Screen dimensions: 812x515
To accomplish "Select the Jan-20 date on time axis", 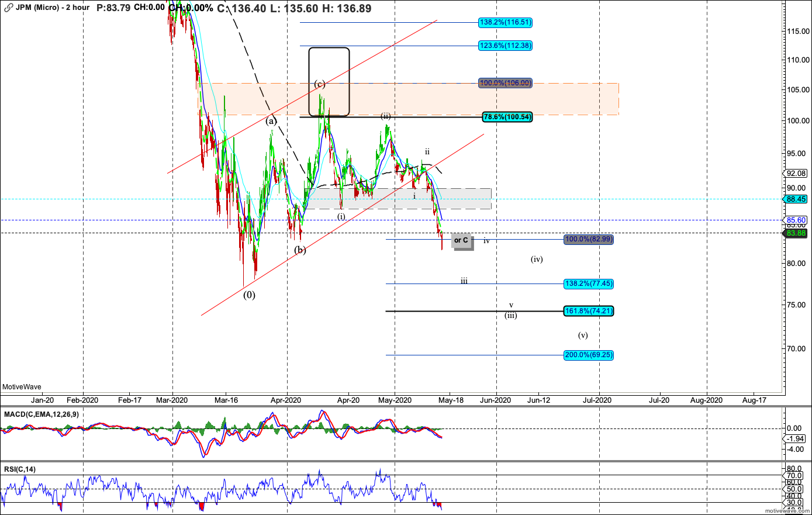I will (x=42, y=400).
